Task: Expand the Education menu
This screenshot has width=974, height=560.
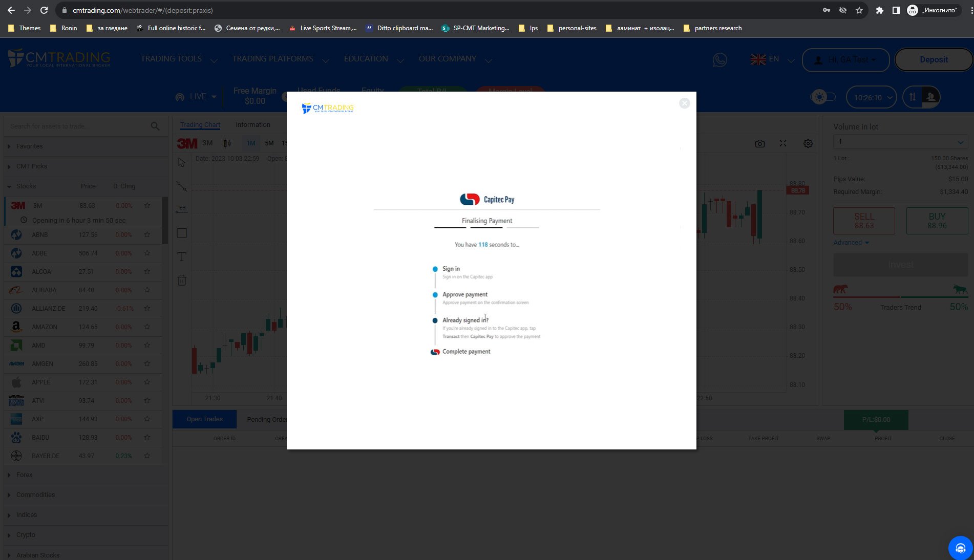Action: click(374, 59)
